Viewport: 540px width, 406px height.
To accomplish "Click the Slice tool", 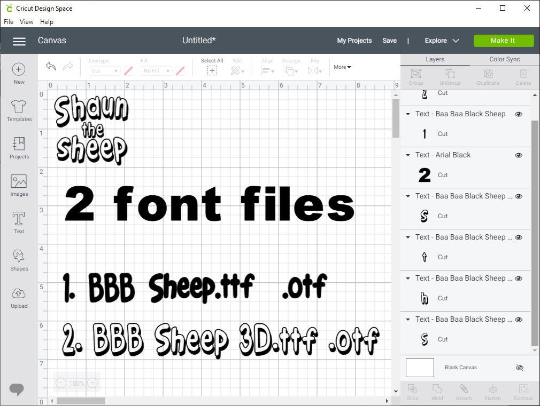I will tap(412, 392).
